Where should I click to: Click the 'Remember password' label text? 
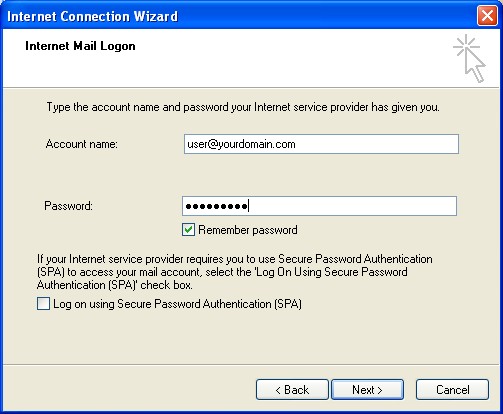coord(248,230)
